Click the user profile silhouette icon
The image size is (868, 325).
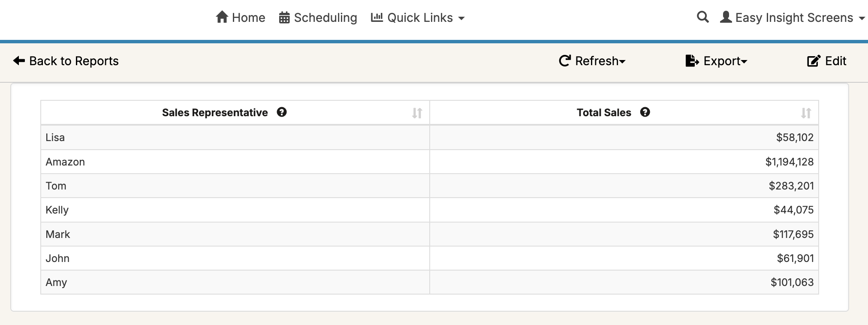(726, 17)
